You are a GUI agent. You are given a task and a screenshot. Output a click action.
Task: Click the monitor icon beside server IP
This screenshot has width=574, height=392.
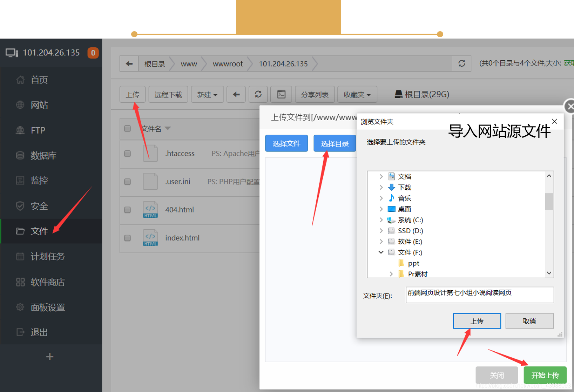[12, 53]
